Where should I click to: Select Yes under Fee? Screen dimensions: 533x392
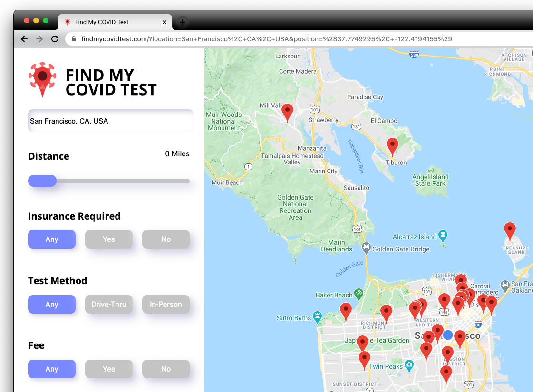pyautogui.click(x=109, y=369)
